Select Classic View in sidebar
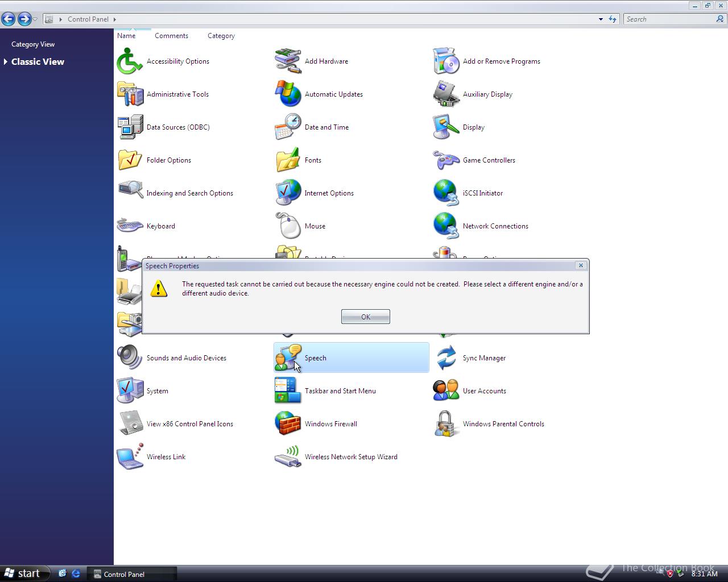 click(38, 61)
